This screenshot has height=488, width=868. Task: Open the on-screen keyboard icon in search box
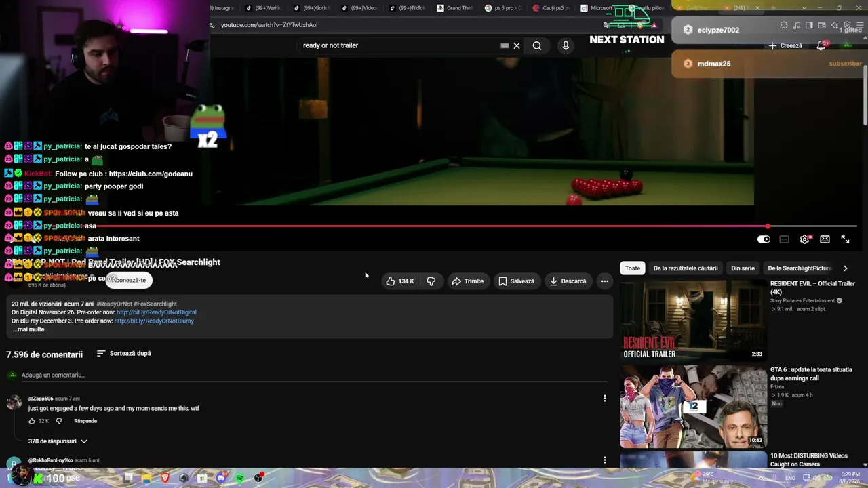tap(505, 45)
